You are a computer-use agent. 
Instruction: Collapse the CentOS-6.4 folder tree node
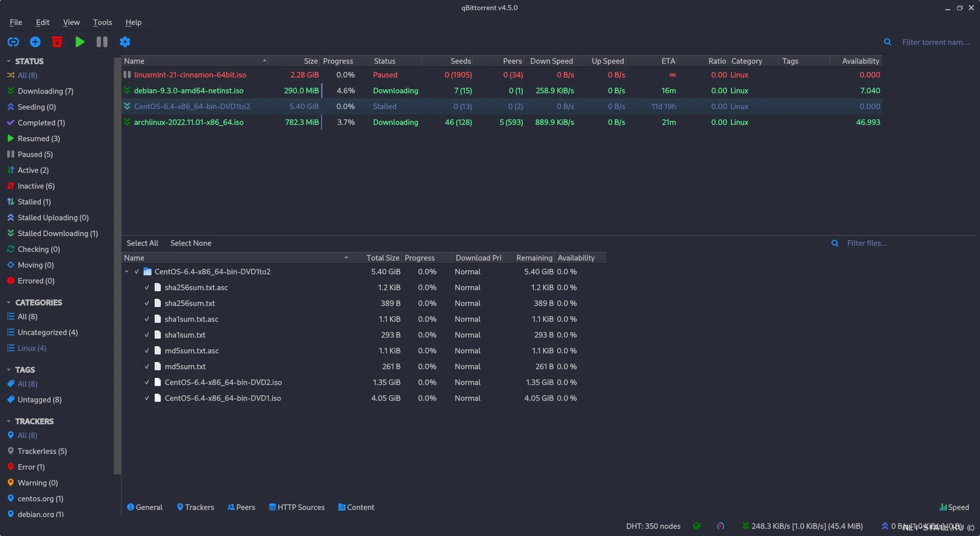tap(127, 272)
